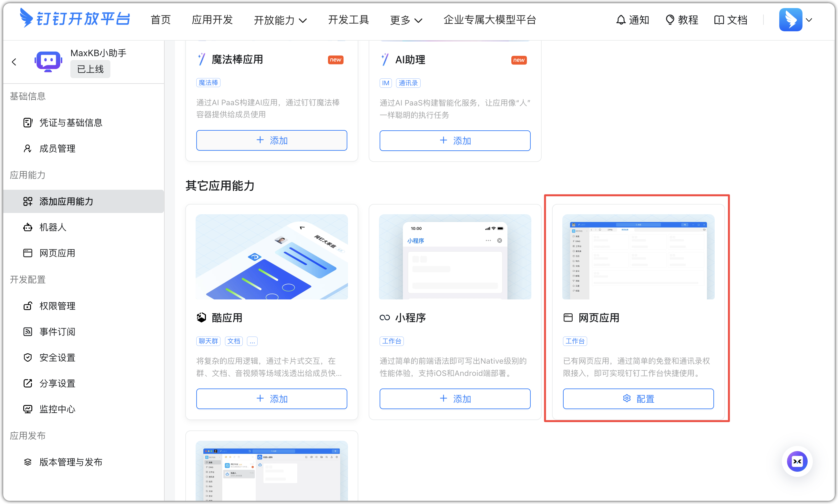Open the account avatar dropdown
The width and height of the screenshot is (838, 504).
[797, 20]
